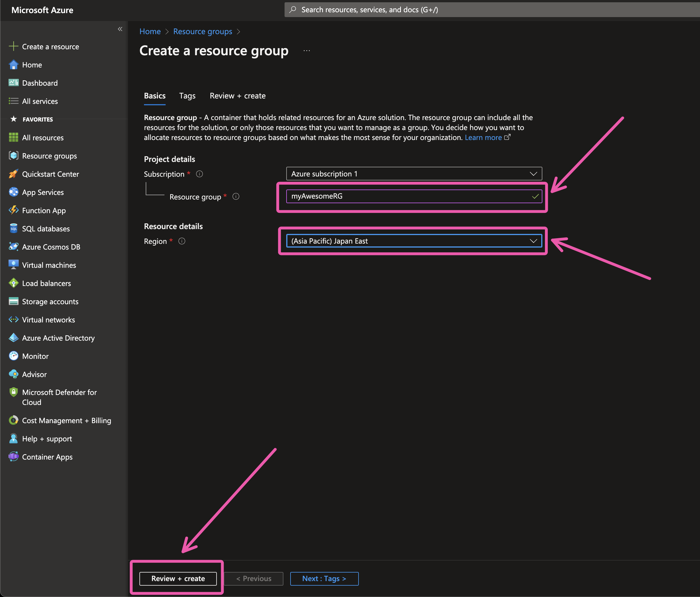Switch to the Tags tab
The image size is (700, 597).
(187, 96)
